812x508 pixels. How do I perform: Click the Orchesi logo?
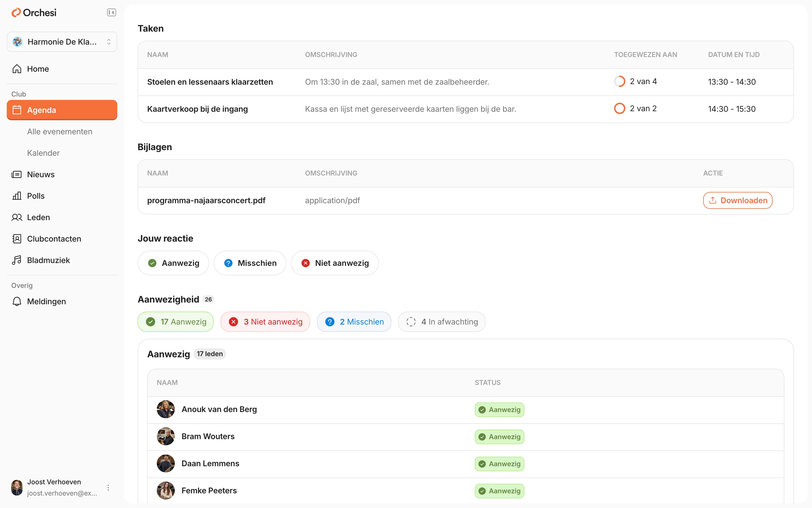pyautogui.click(x=34, y=13)
